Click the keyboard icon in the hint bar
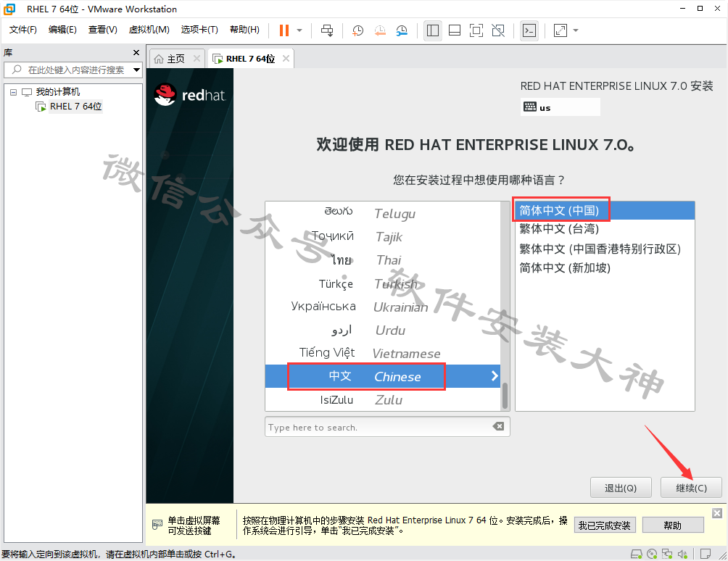The width and height of the screenshot is (728, 561). (x=157, y=525)
